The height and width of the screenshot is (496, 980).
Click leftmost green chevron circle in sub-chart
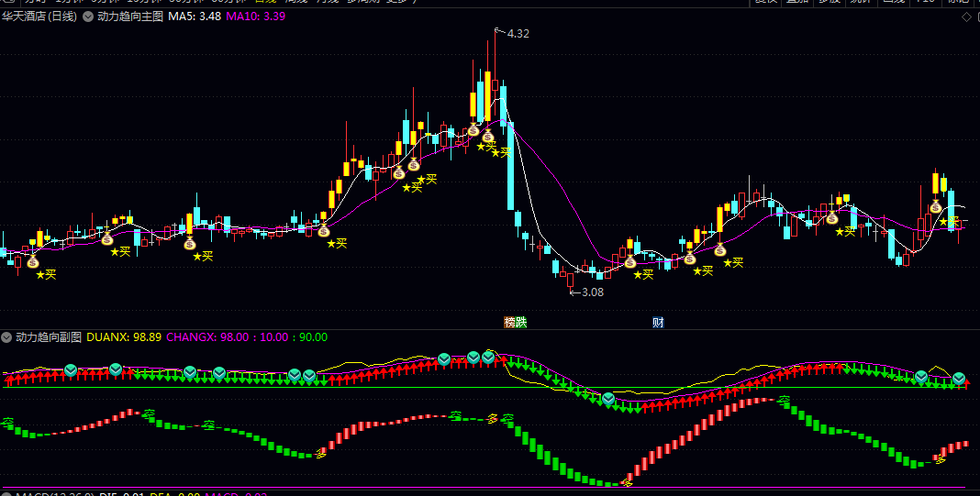pyautogui.click(x=72, y=370)
